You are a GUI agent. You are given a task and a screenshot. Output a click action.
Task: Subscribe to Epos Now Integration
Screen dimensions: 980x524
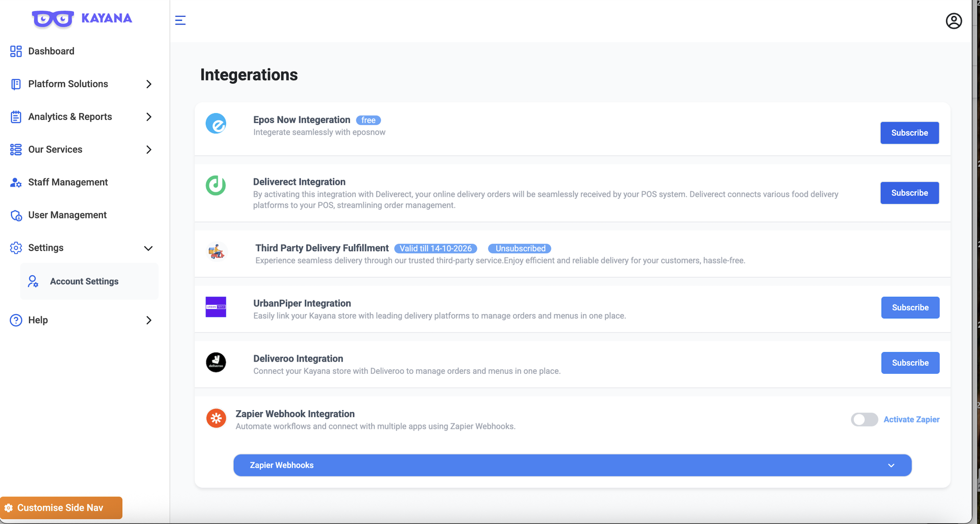[x=909, y=133]
